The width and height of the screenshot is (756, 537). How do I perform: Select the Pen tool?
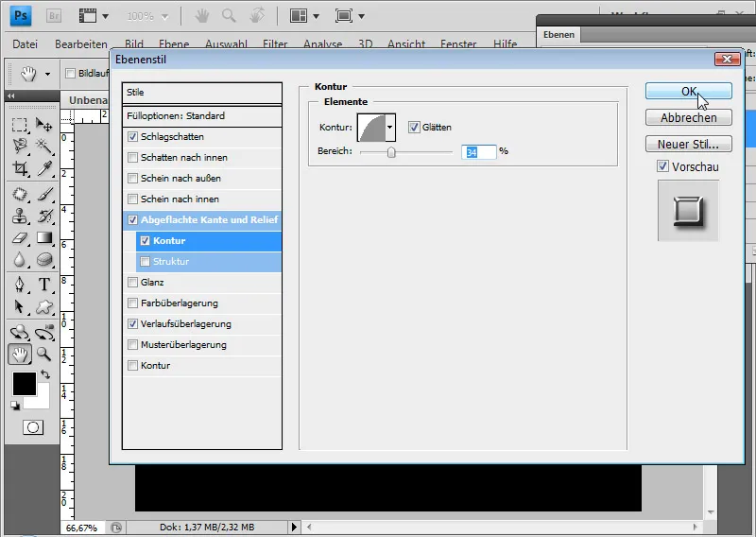click(19, 285)
